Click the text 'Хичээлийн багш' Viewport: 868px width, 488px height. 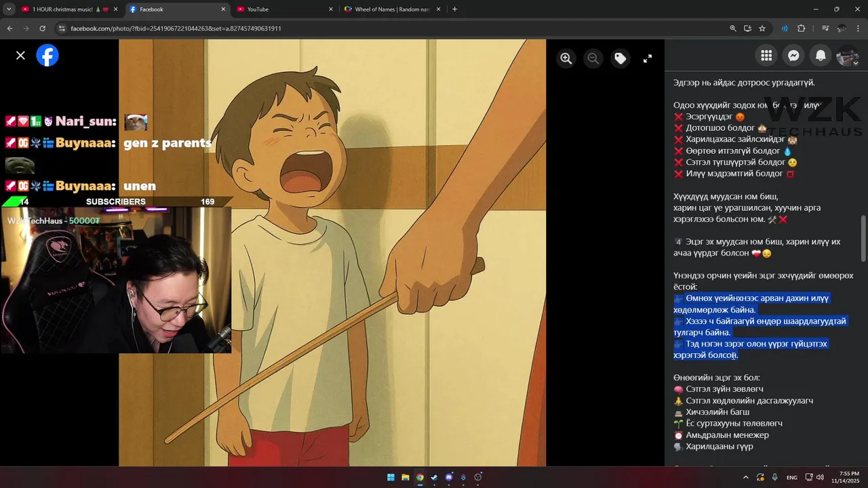tap(717, 412)
